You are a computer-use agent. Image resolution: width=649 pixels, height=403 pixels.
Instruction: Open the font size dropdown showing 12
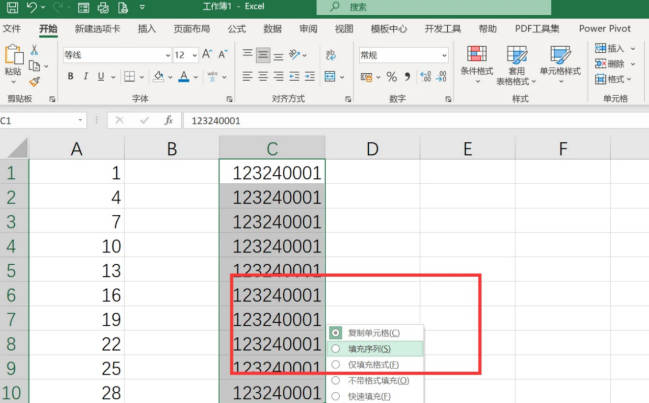coord(195,55)
